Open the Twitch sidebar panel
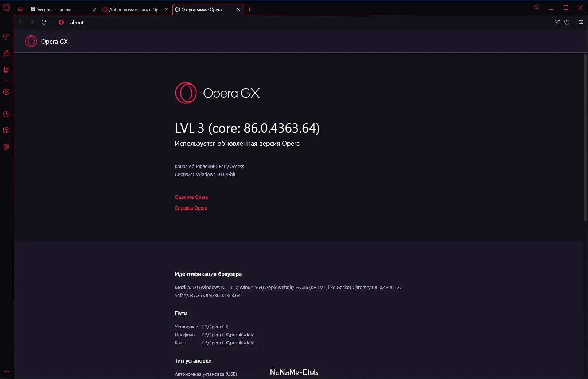 point(7,70)
